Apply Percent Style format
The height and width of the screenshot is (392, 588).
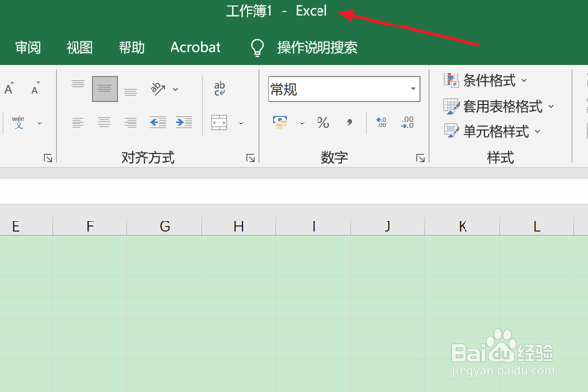click(x=322, y=122)
